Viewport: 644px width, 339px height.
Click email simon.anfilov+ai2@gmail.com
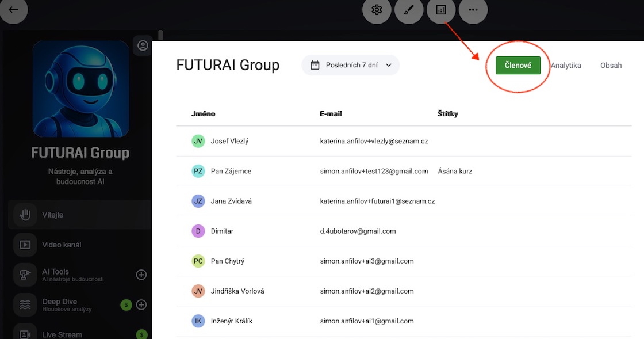[367, 291]
